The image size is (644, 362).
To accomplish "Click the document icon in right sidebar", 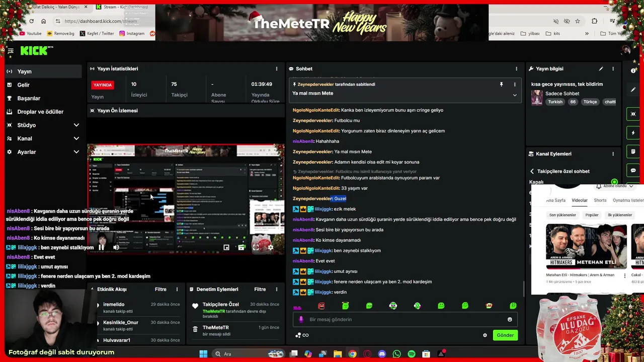I will 633,151.
